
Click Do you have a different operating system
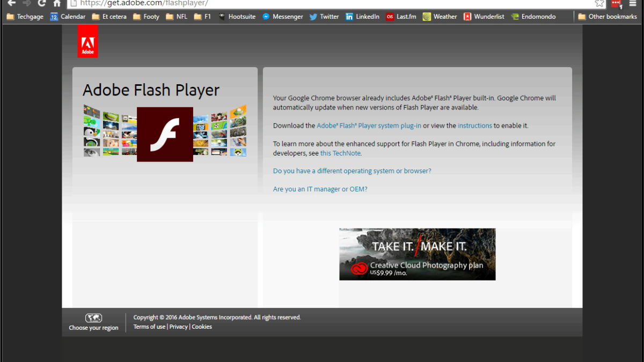(352, 171)
